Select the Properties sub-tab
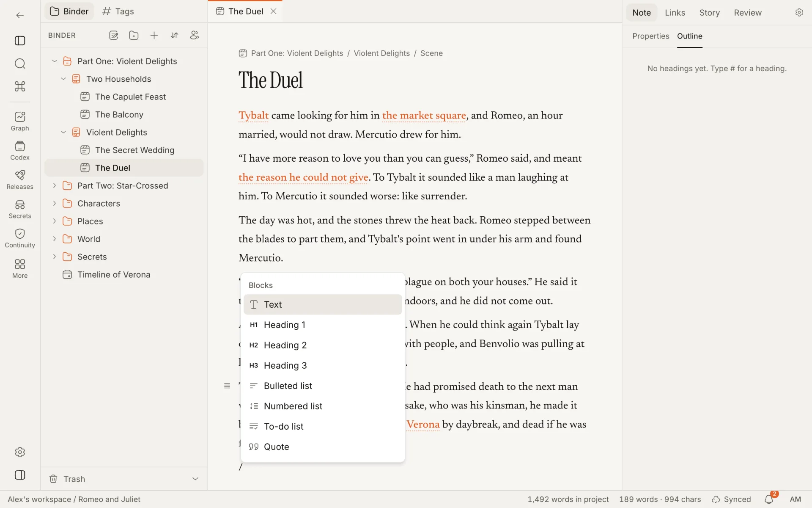812x508 pixels. coord(650,36)
